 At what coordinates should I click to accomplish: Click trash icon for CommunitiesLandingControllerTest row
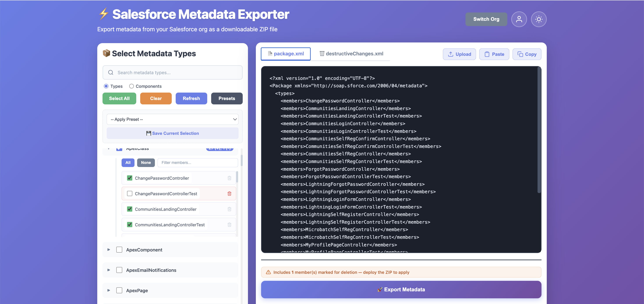click(x=229, y=225)
